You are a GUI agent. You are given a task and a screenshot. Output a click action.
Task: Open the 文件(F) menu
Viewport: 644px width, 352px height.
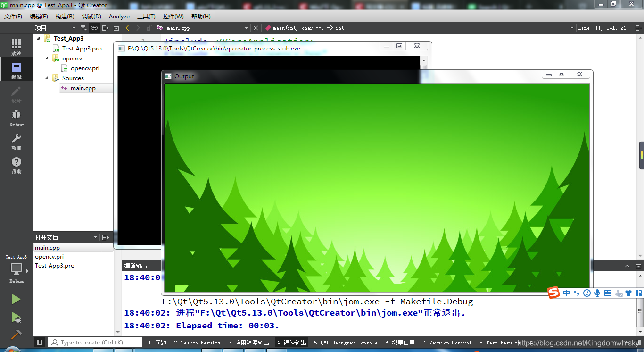pos(13,16)
